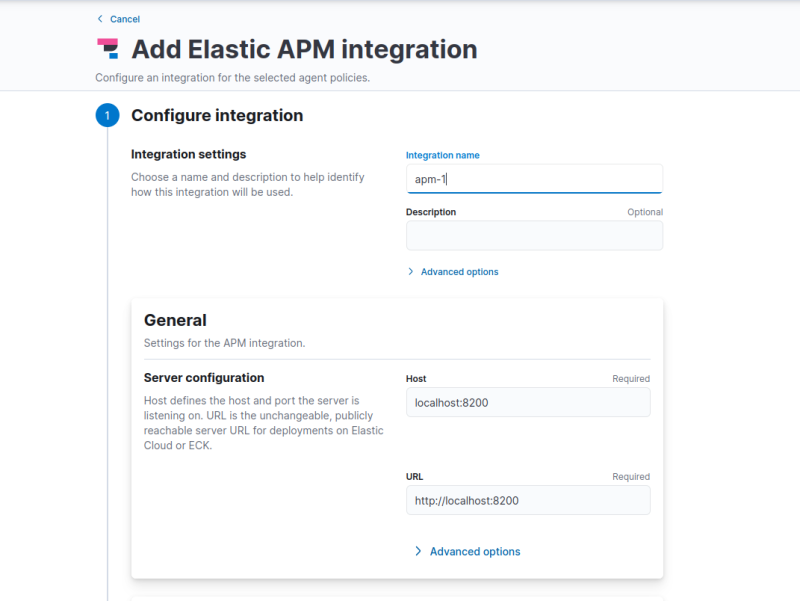
Task: Click the URL field with http://localhost:8200
Action: click(528, 500)
